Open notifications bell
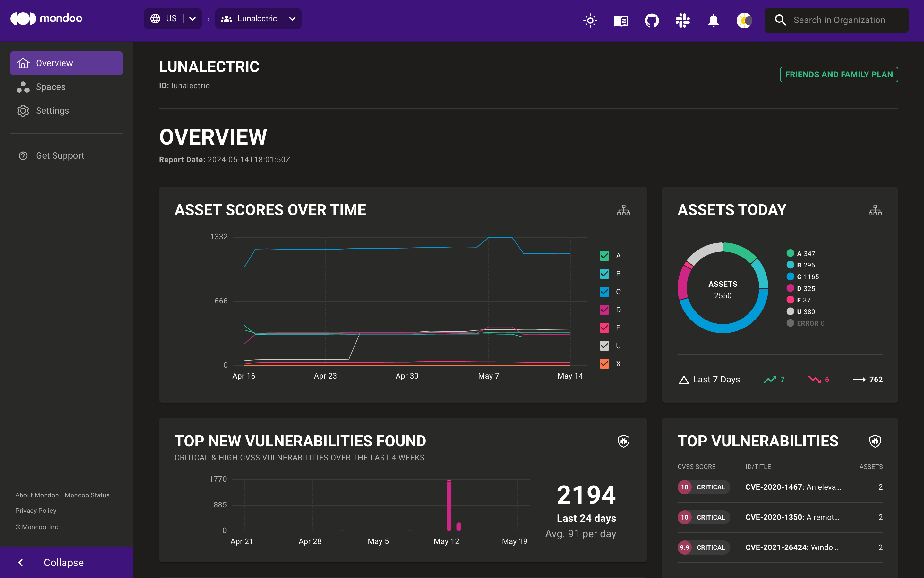Image resolution: width=924 pixels, height=578 pixels. point(713,20)
